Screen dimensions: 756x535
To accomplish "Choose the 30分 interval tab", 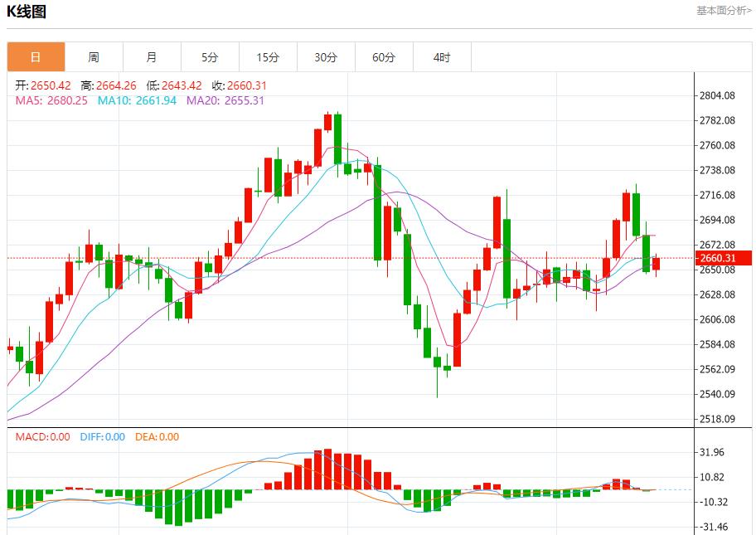I will [326, 57].
